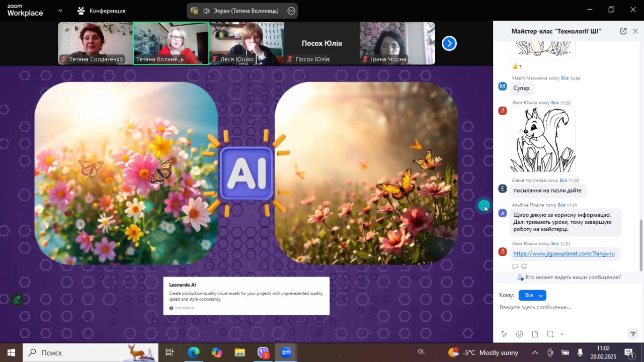The width and height of the screenshot is (644, 362).
Task: Select Альбіна Поділа's thank-you message
Action: coord(566,222)
